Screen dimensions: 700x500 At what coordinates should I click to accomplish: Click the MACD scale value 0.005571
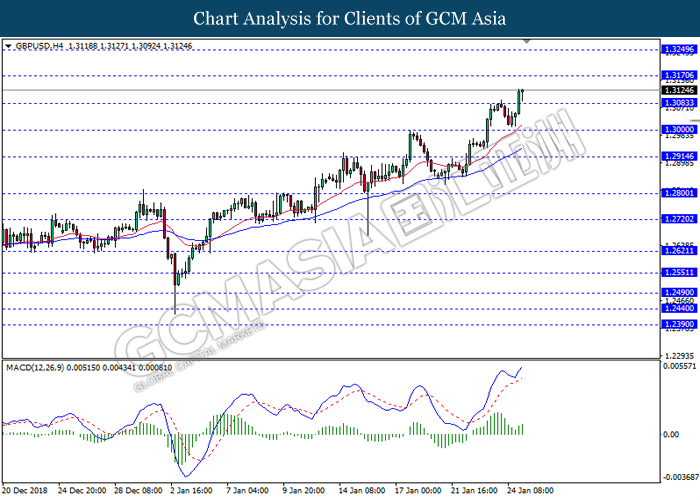click(680, 366)
